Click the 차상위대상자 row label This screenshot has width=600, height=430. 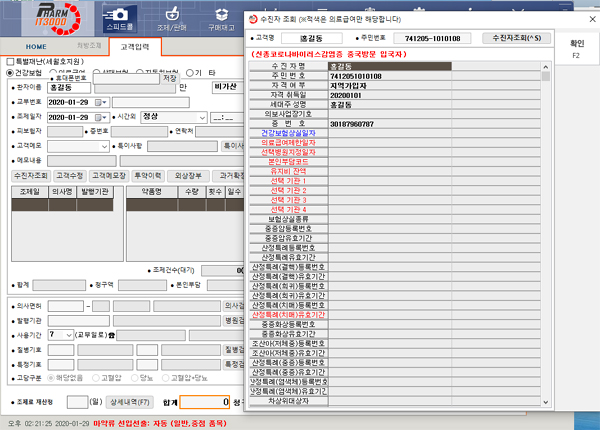[289, 401]
